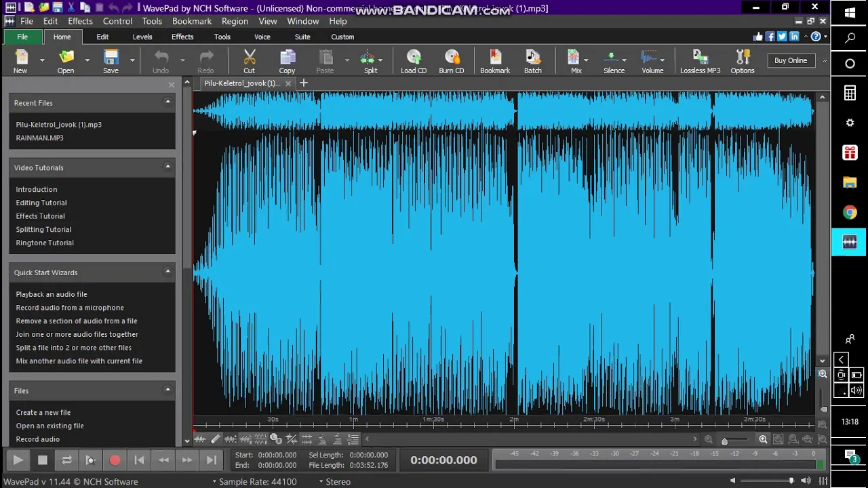The height and width of the screenshot is (488, 868).
Task: Toggle the scrub playback button
Action: [x=90, y=460]
